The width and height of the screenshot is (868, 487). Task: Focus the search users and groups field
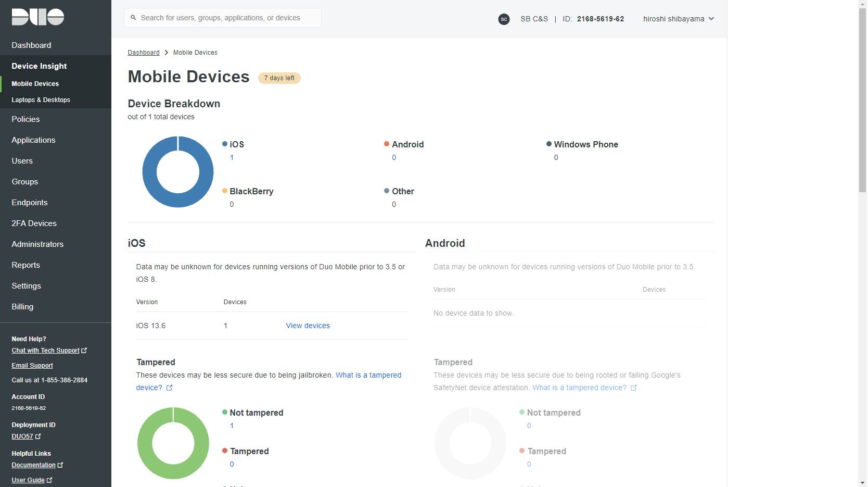(x=223, y=18)
